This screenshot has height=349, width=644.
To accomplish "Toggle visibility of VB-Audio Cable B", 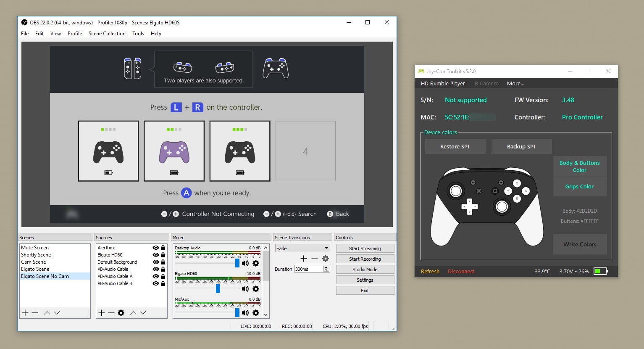I will click(x=156, y=283).
